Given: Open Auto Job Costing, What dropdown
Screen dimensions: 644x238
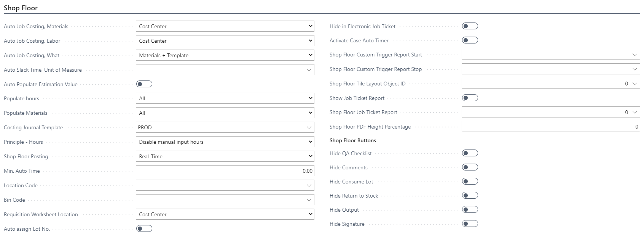Looking at the screenshot, I should [225, 55].
